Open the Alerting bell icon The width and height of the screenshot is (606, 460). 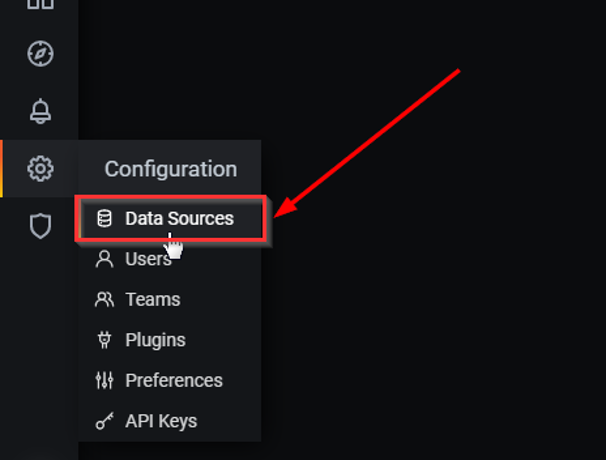40,111
